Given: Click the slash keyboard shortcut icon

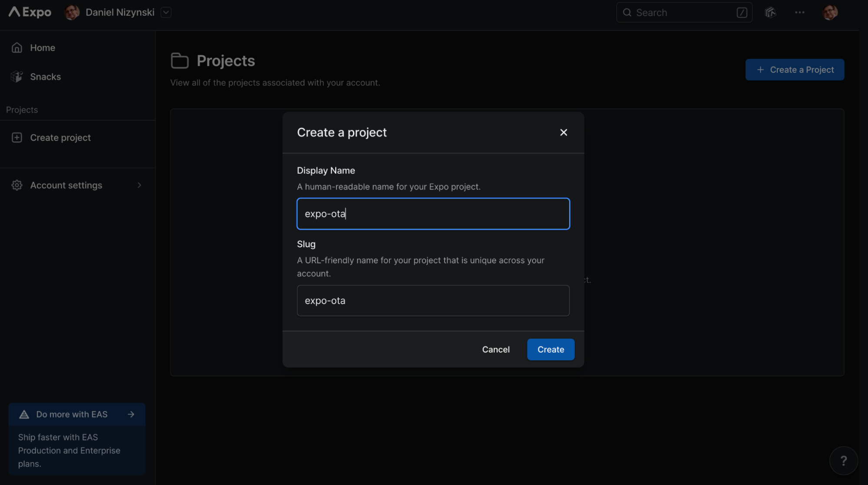Looking at the screenshot, I should [742, 12].
